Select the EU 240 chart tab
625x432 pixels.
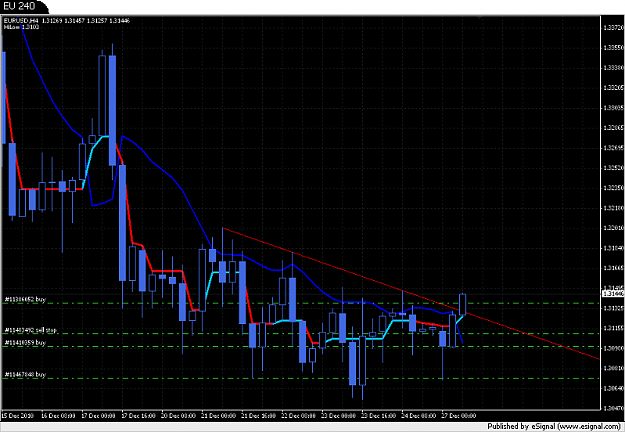tap(20, 6)
